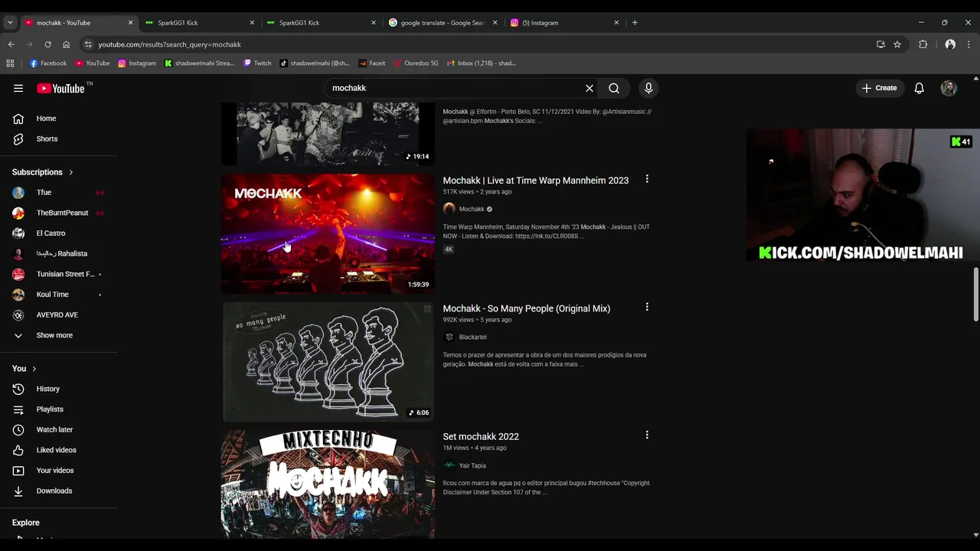The image size is (980, 551).
Task: Open more options for Time Warp Mannheim video
Action: point(647,179)
